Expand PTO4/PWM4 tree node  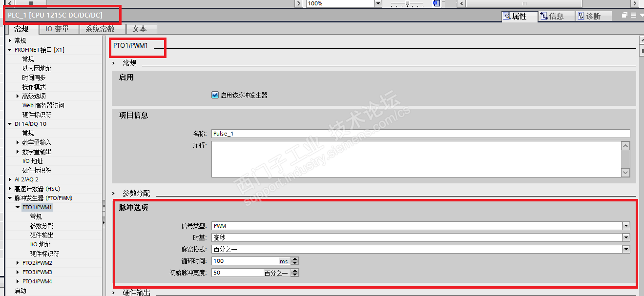point(18,281)
